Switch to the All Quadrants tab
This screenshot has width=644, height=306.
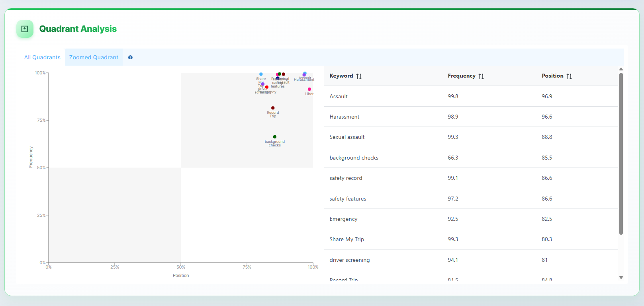[42, 57]
